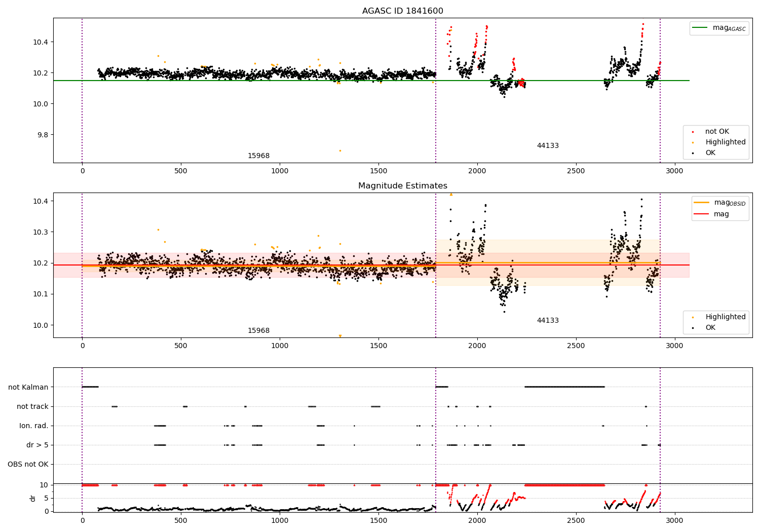This screenshot has height=532, width=760.
Task: Click the 'OBS not OK' row label
Action: (x=28, y=465)
